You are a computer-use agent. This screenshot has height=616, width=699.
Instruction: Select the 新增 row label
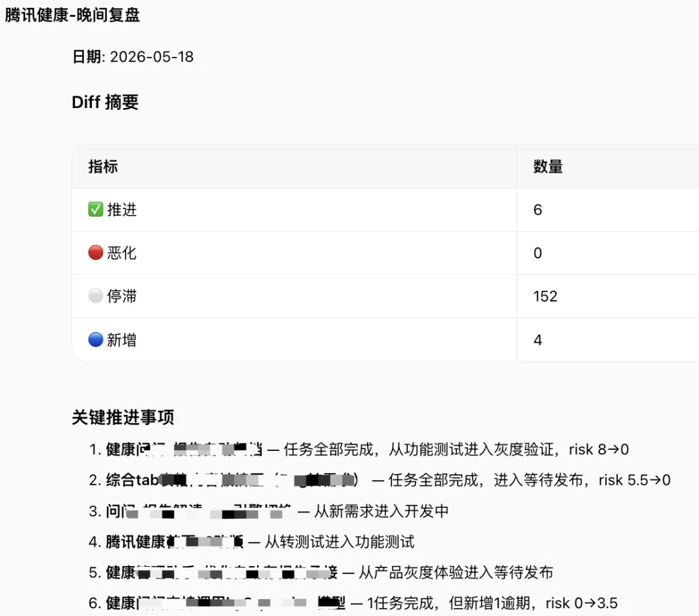(x=122, y=340)
